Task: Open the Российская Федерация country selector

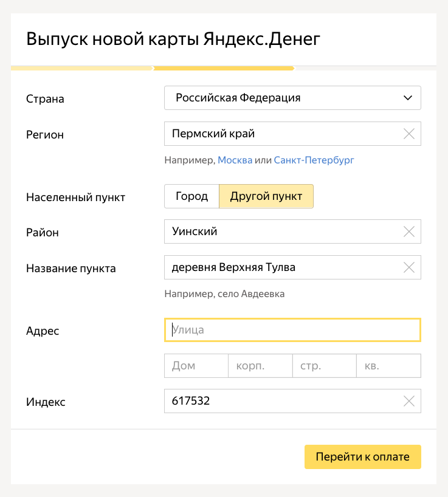Action: [274, 98]
